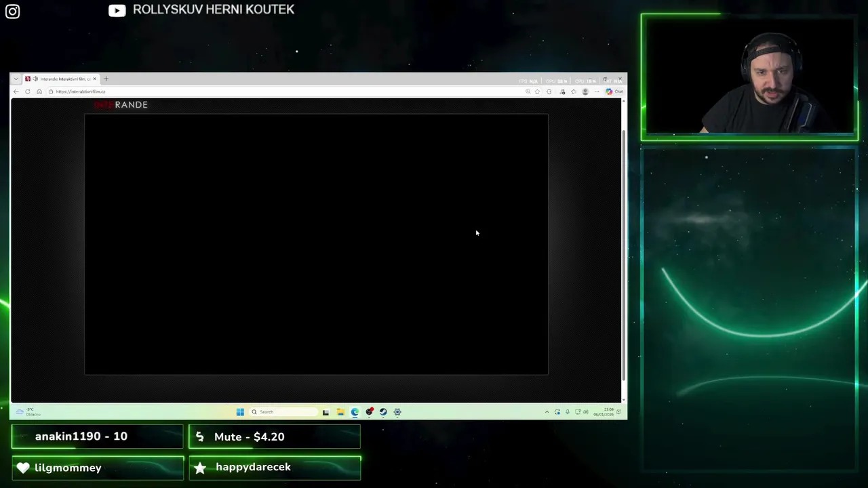This screenshot has width=868, height=488.
Task: Open the system tray volume control
Action: click(586, 412)
